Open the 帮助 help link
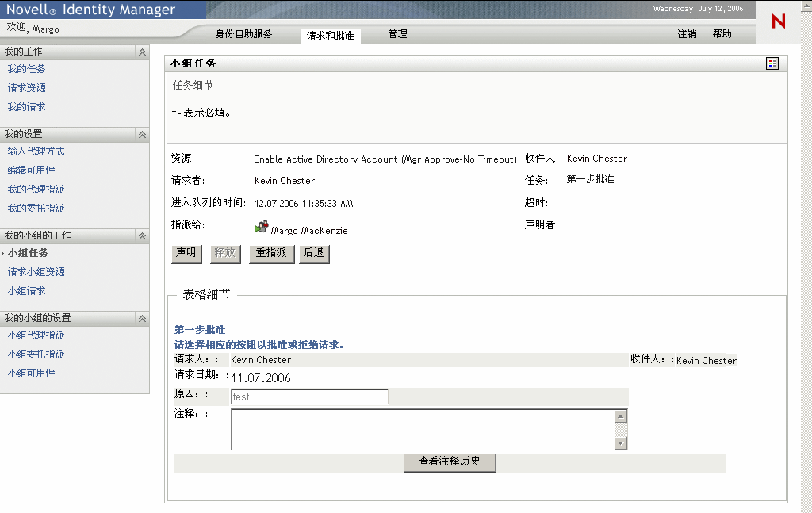Screen dimensions: 812x513 (722, 33)
